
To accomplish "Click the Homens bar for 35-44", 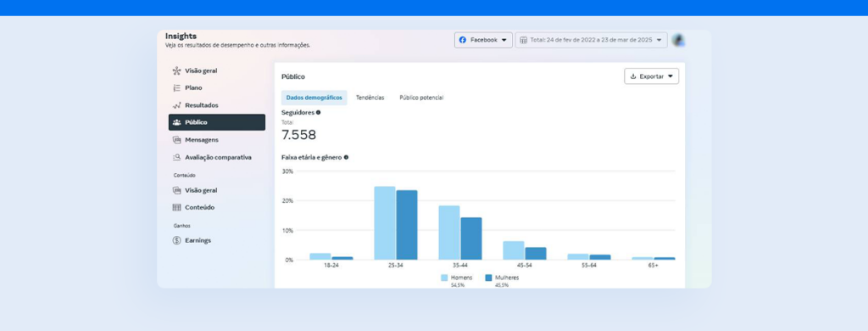I will 449,233.
